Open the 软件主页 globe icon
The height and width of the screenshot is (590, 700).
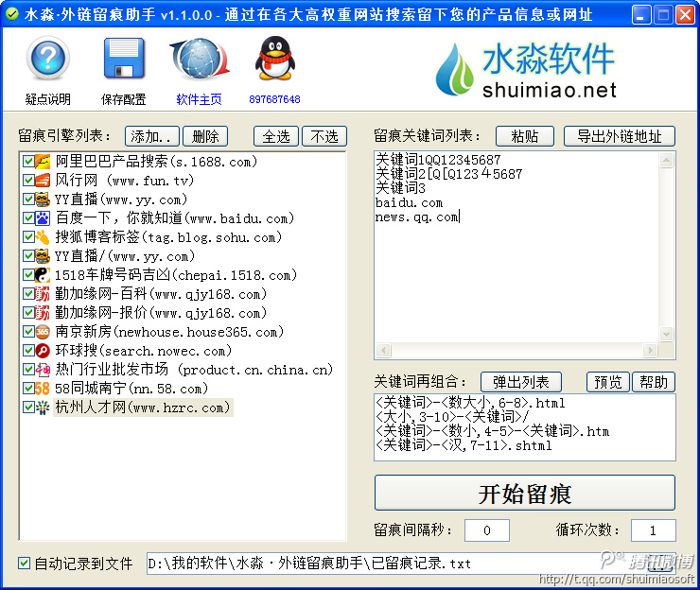coord(200,59)
